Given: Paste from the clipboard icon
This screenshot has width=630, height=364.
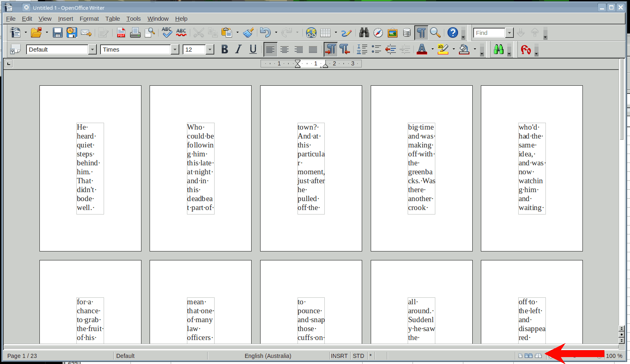Looking at the screenshot, I should click(x=227, y=32).
